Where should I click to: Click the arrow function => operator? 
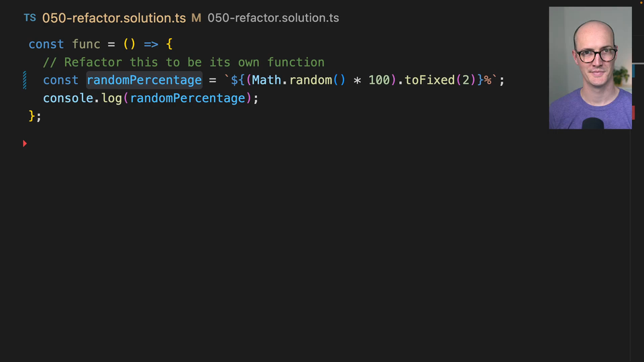151,44
